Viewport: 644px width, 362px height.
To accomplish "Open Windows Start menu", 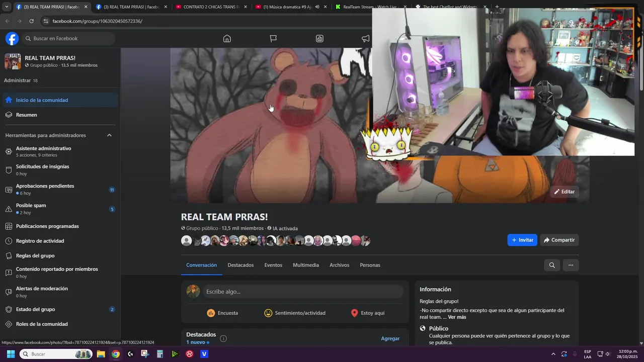I will pyautogui.click(x=11, y=354).
